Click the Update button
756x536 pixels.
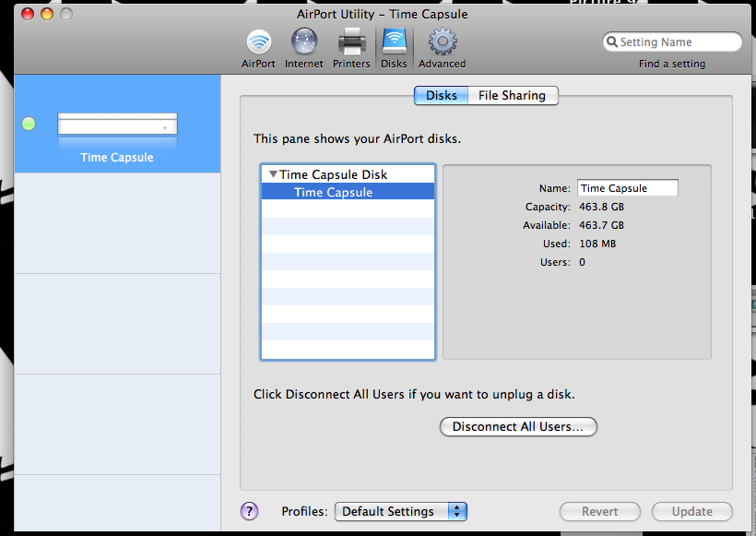click(x=692, y=511)
